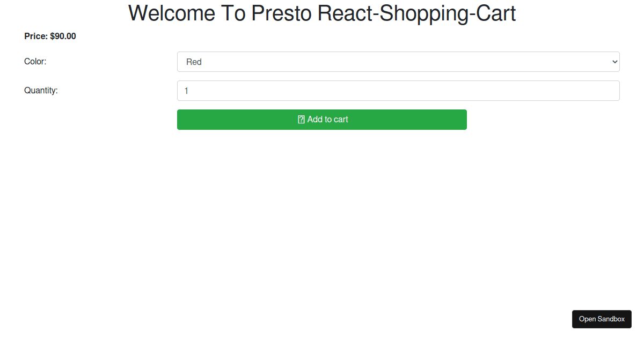Open Sandbox via the black button

pos(602,319)
